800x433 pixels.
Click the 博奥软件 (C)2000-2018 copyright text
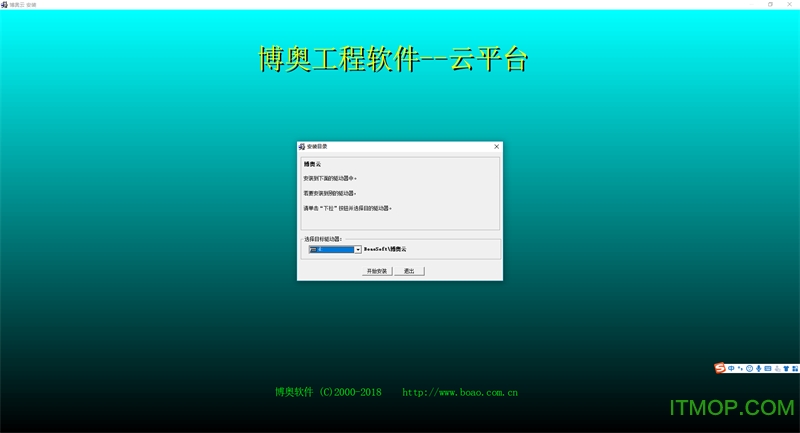coord(328,392)
